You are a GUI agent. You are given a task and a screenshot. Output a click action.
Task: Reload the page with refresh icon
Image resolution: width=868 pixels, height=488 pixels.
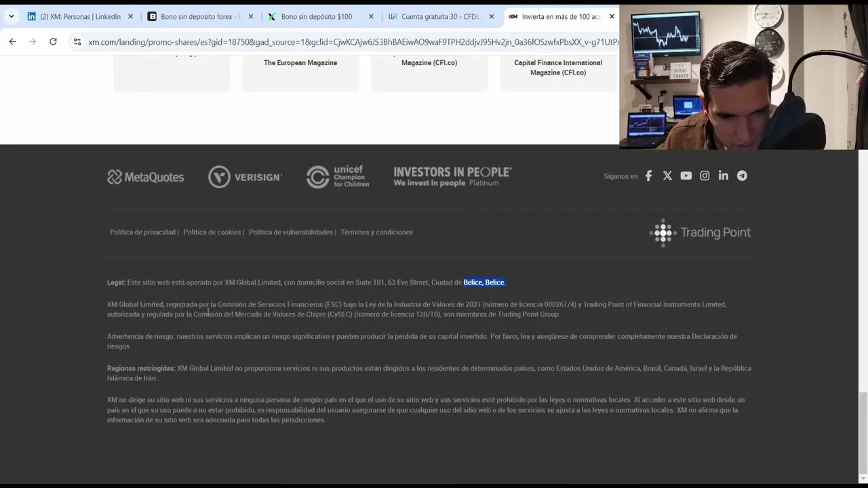tap(53, 42)
